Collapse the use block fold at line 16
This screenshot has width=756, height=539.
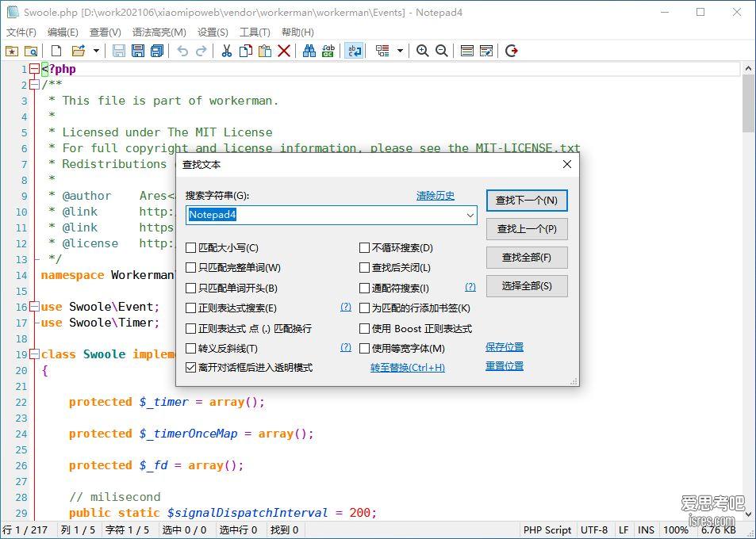(x=34, y=307)
